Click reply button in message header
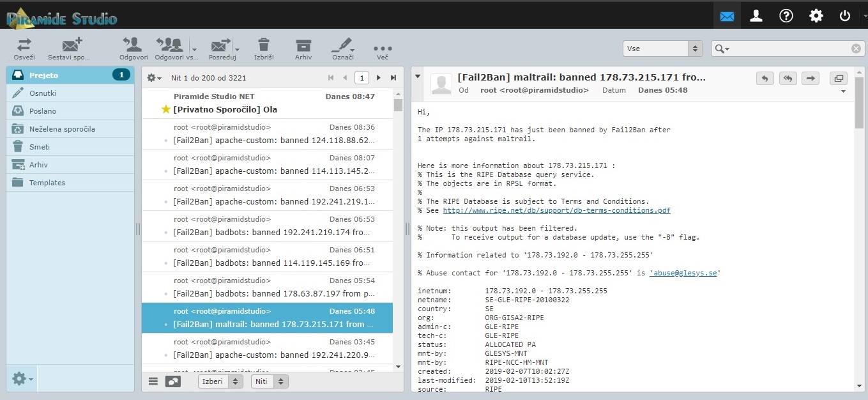 [x=765, y=78]
